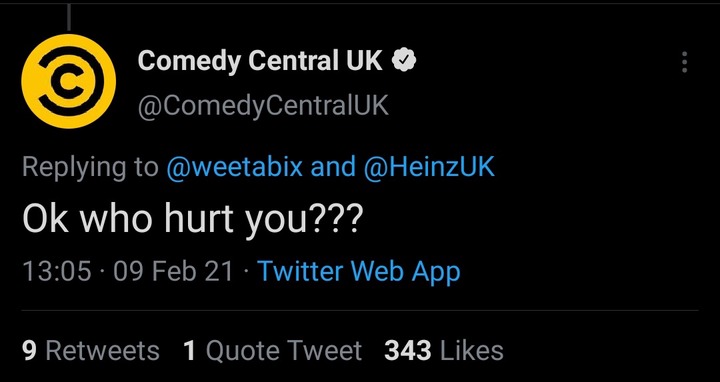The width and height of the screenshot is (720, 382).
Task: View the Quote Tweet list
Action: point(272,351)
